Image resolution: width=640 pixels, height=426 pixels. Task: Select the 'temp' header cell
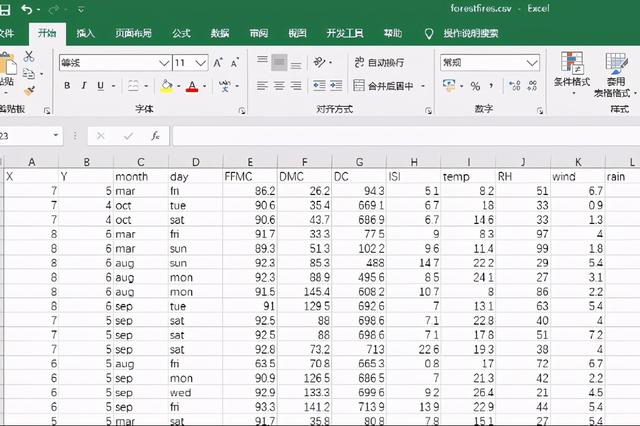click(468, 177)
